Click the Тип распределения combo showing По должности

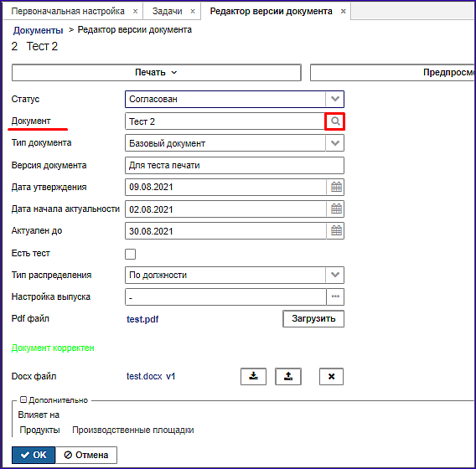pos(235,275)
